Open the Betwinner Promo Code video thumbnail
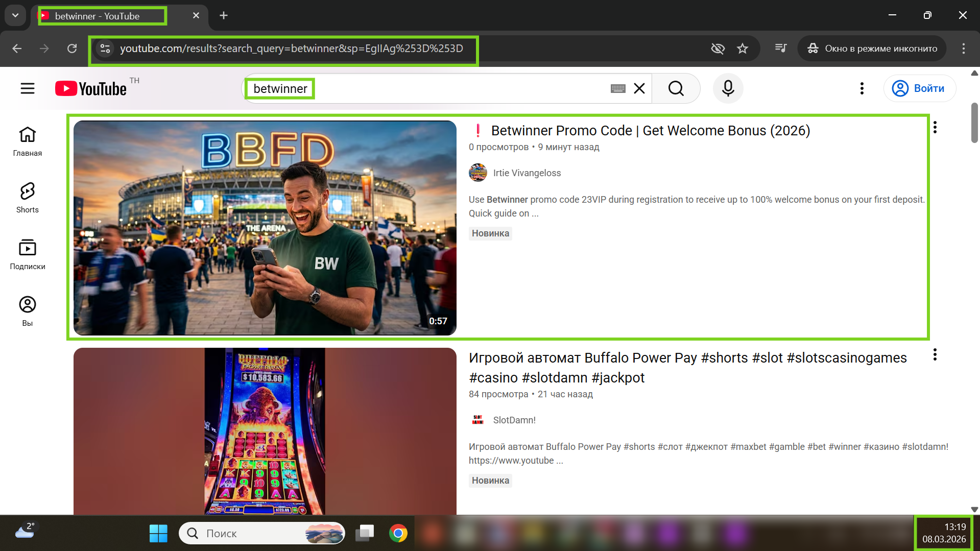The height and width of the screenshot is (551, 980). (x=265, y=228)
